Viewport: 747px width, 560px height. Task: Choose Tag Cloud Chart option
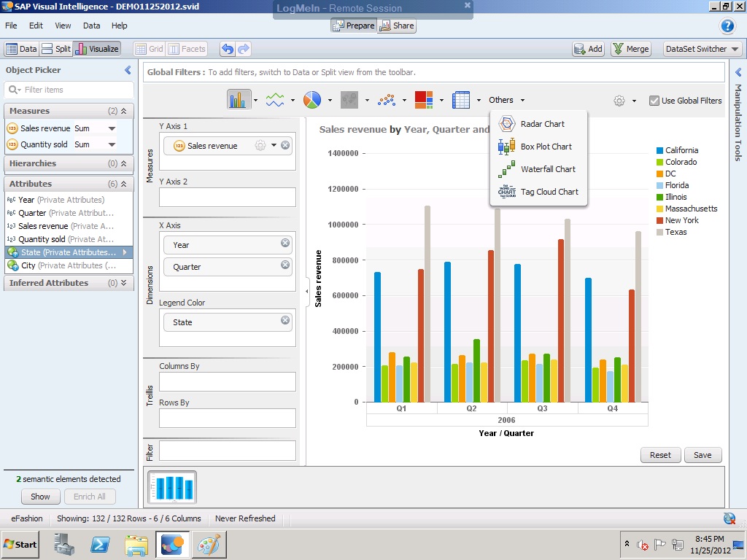coord(538,192)
